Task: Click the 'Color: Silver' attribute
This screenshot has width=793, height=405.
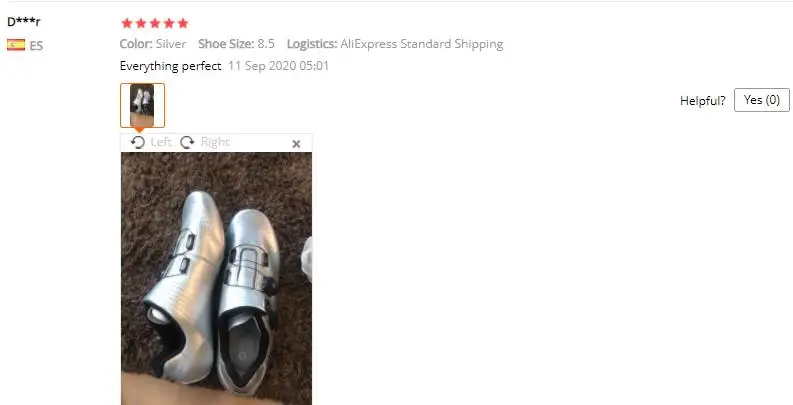Action: click(153, 44)
